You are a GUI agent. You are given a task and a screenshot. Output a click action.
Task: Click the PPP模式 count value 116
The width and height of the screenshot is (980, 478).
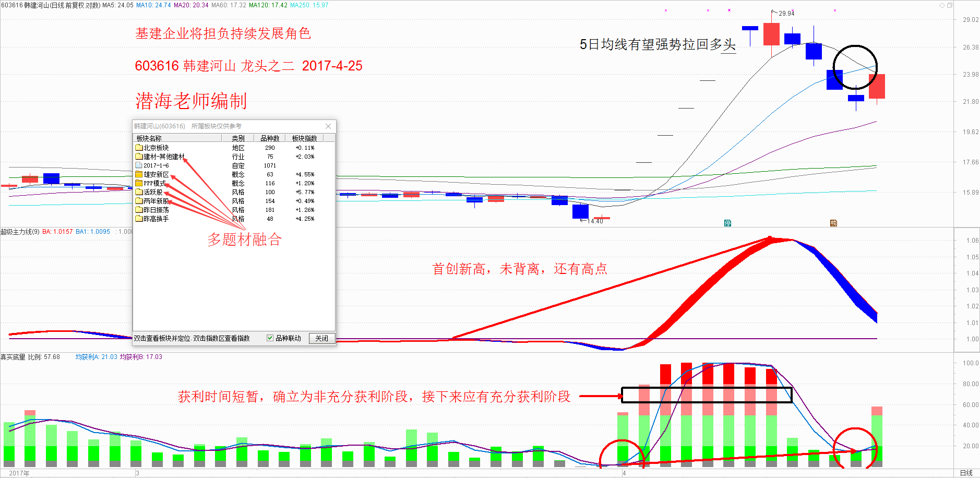(270, 183)
